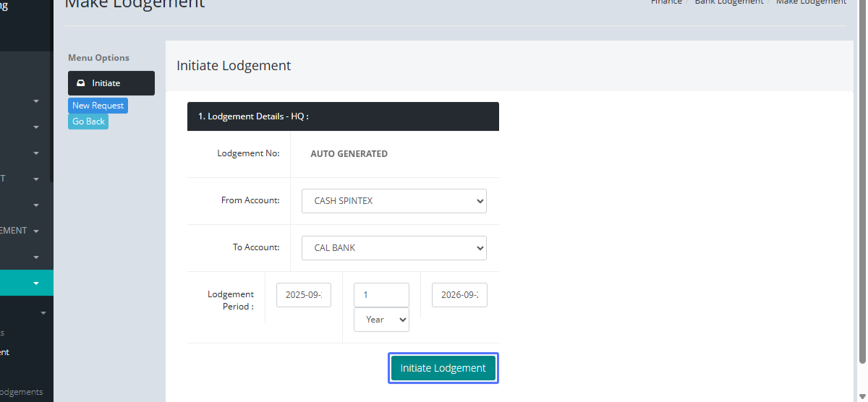
Task: Expand the topmost caret in the sidebar
Action: click(x=36, y=101)
